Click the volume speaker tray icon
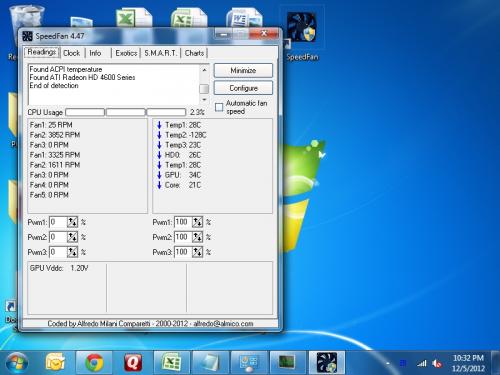 (437, 363)
